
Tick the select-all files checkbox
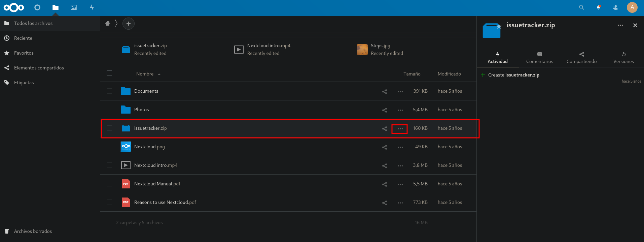(x=109, y=73)
